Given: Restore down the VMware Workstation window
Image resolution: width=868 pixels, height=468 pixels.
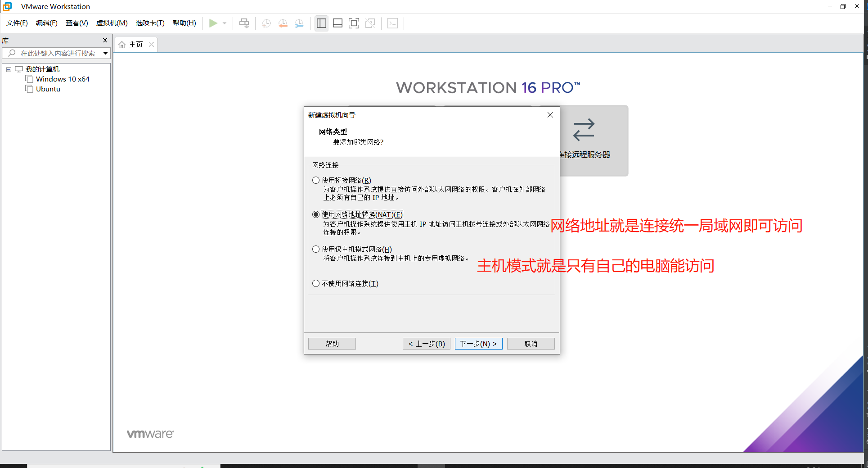Looking at the screenshot, I should (x=843, y=6).
